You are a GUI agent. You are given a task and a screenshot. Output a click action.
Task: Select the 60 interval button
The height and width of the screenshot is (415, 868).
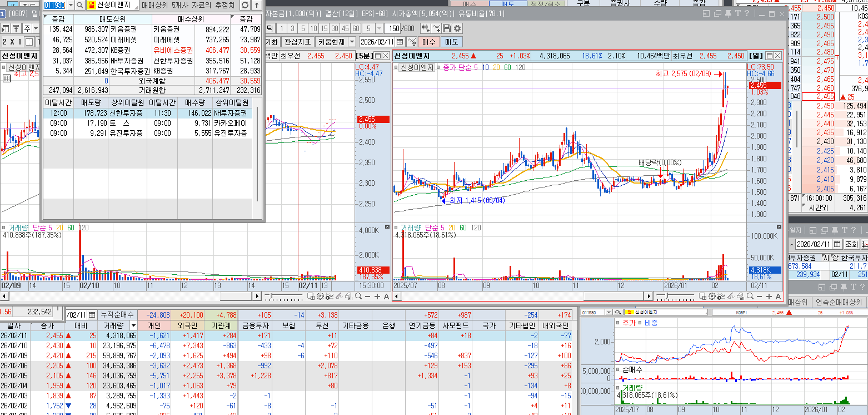pyautogui.click(x=356, y=28)
